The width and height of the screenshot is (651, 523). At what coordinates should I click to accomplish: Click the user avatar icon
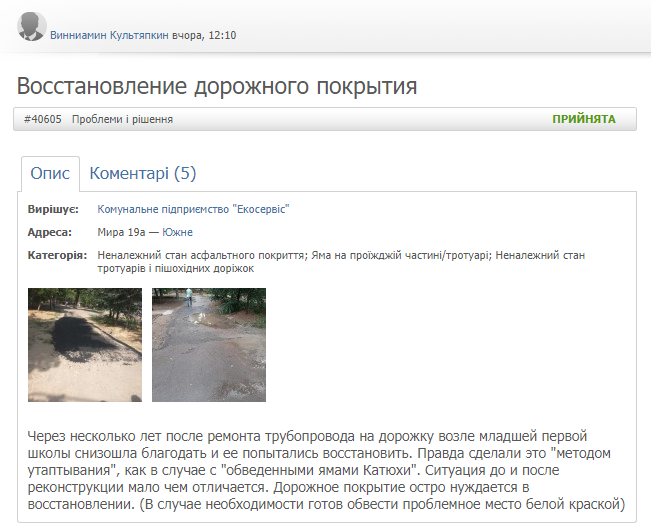tap(31, 27)
